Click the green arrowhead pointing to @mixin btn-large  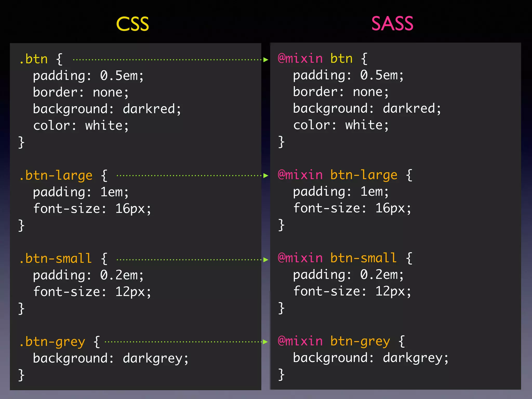[265, 176]
